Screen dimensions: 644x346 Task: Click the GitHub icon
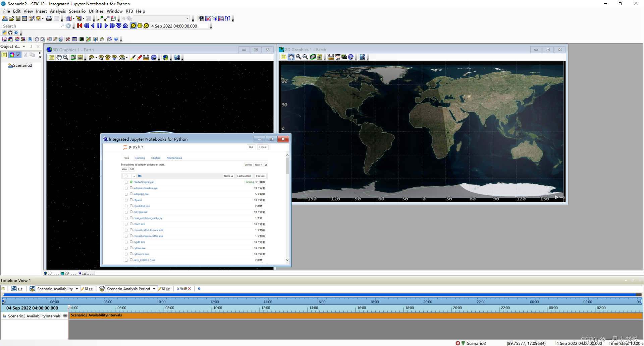coord(10,32)
